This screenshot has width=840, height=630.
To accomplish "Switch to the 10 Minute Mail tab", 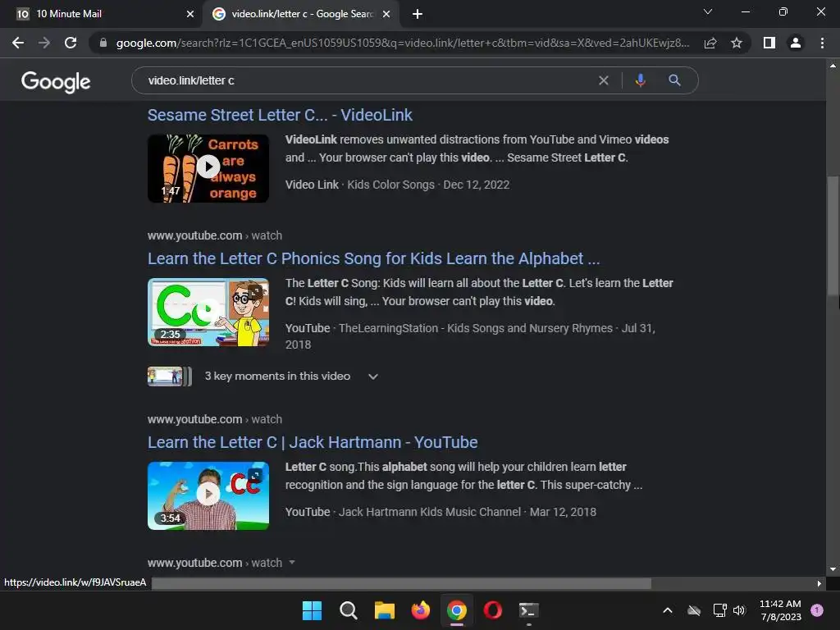I will (x=101, y=14).
